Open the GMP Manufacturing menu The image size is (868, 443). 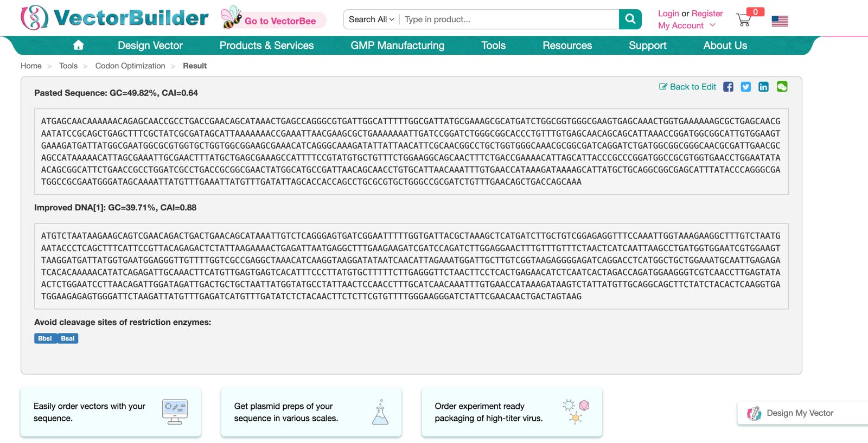(398, 46)
